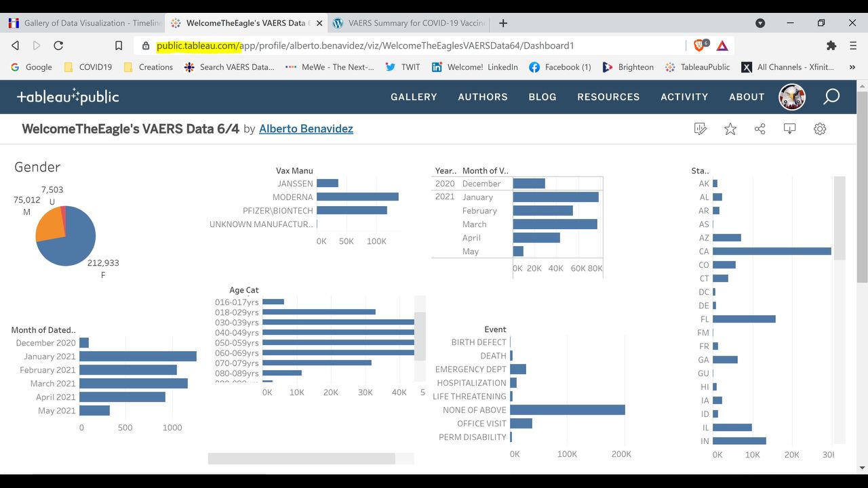Open the browser hamburger menu

coord(853,45)
